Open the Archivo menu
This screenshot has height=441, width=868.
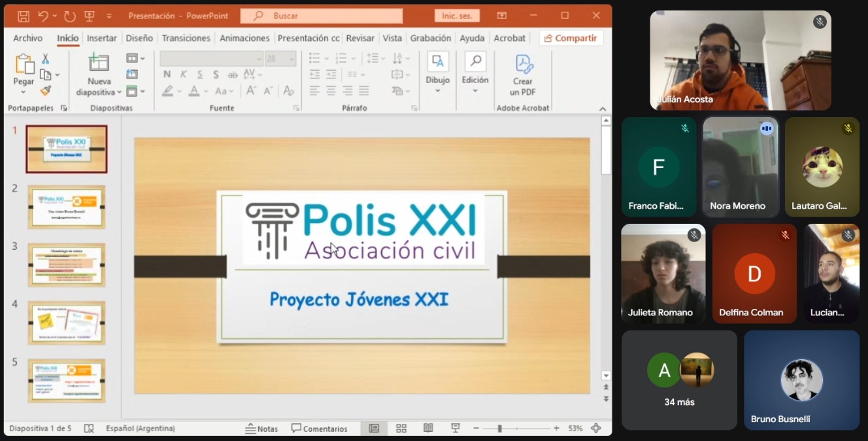pos(27,38)
